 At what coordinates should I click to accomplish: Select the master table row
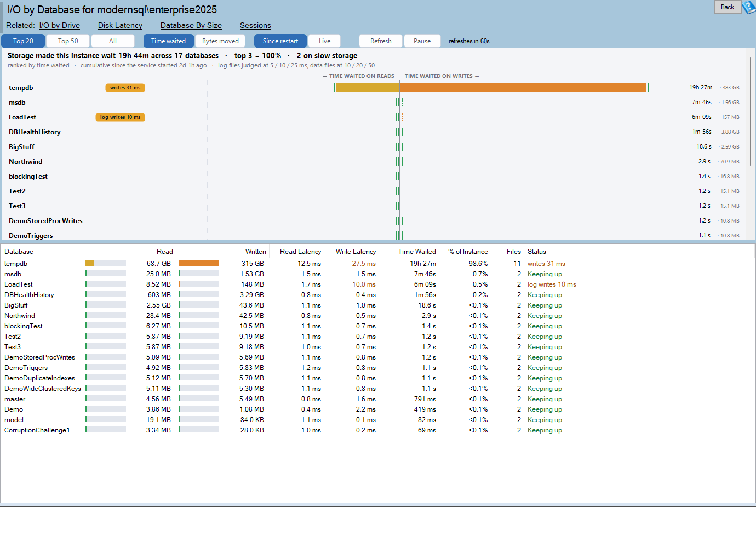pos(377,399)
